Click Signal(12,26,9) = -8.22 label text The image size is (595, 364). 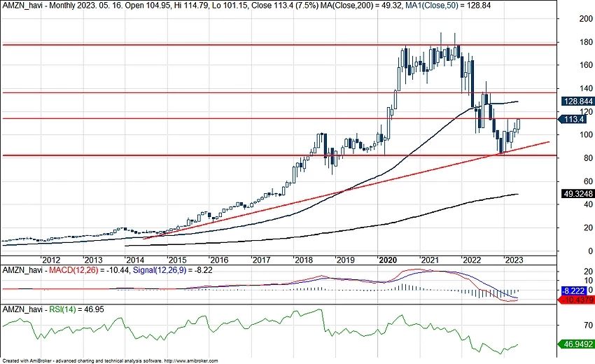click(171, 270)
